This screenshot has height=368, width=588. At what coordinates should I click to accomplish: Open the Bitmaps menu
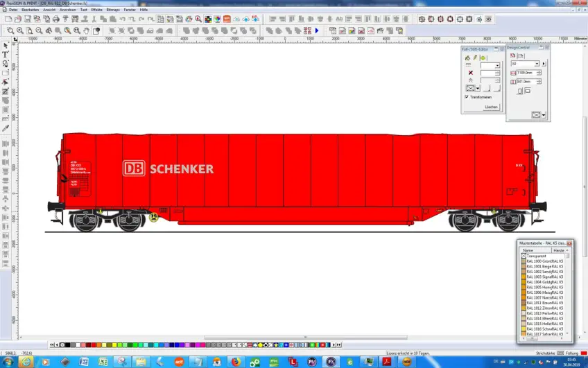113,10
